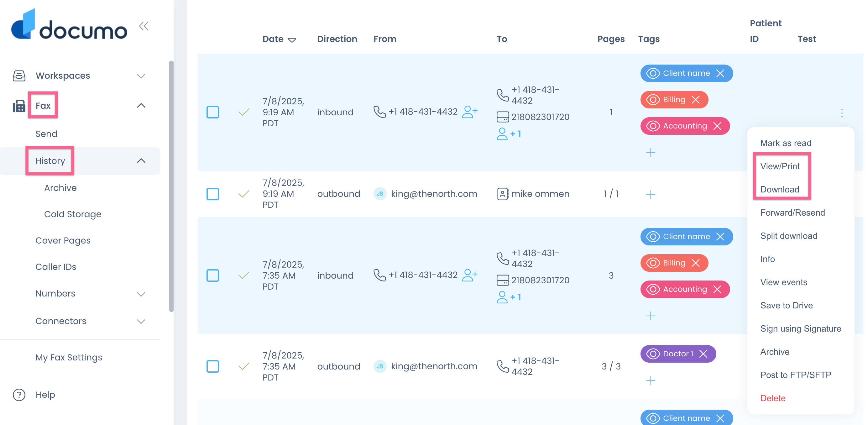Open the three-dot menu on the first fax row

coord(842,113)
